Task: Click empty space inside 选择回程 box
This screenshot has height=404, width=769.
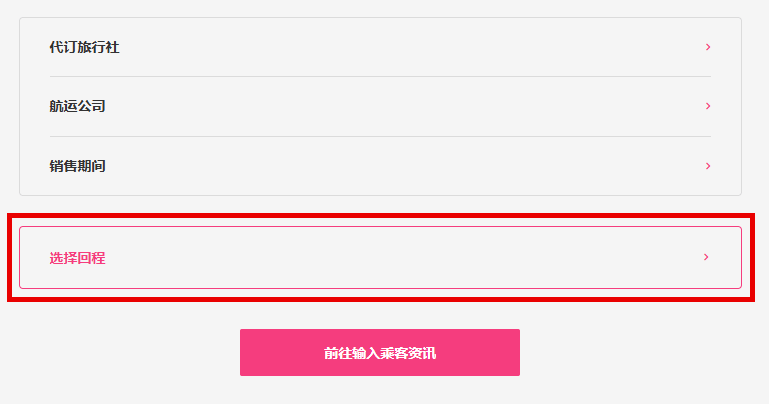Action: [x=392, y=257]
